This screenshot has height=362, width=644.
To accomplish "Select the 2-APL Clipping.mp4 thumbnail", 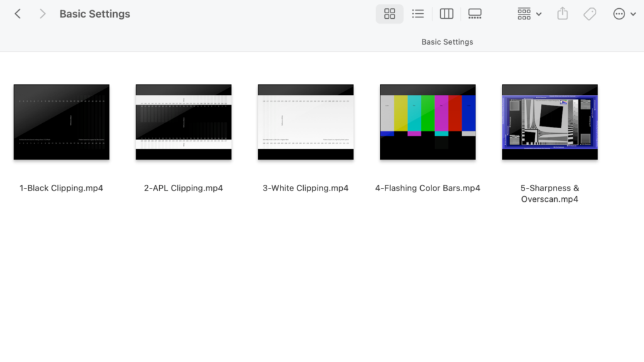I will pos(184,122).
